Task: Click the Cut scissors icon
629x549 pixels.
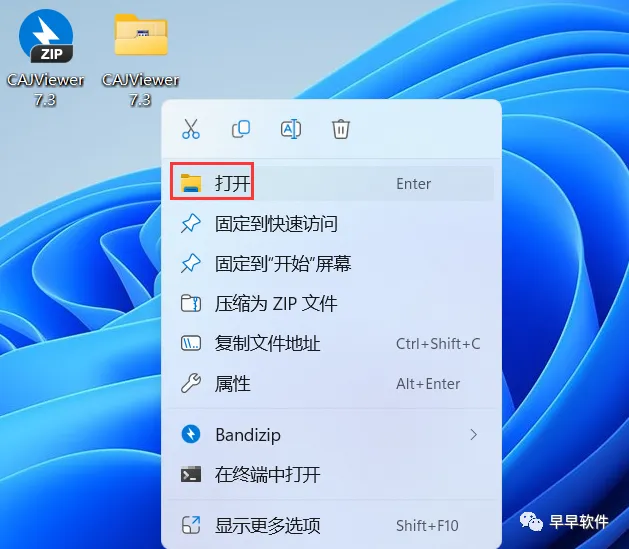Action: (x=191, y=129)
